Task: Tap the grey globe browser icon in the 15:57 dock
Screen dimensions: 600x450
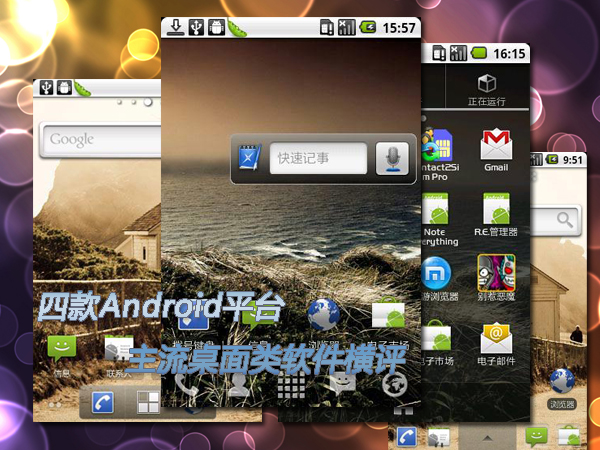Action: [395, 385]
